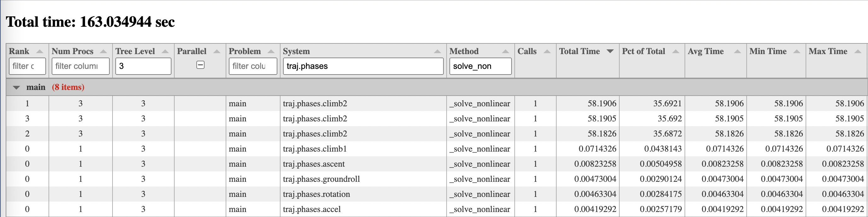Sort by Problem column arrow
This screenshot has height=217, width=868.
click(271, 52)
